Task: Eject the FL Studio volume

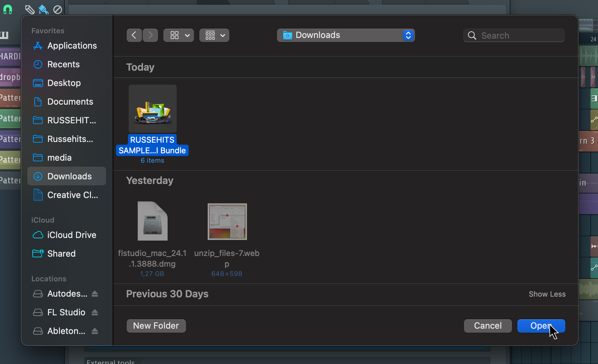Action: [x=95, y=312]
